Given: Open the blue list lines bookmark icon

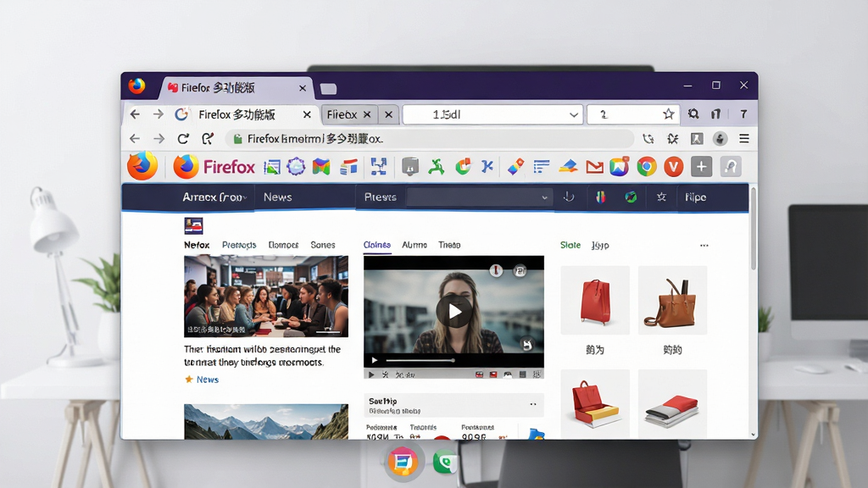Looking at the screenshot, I should click(x=542, y=167).
